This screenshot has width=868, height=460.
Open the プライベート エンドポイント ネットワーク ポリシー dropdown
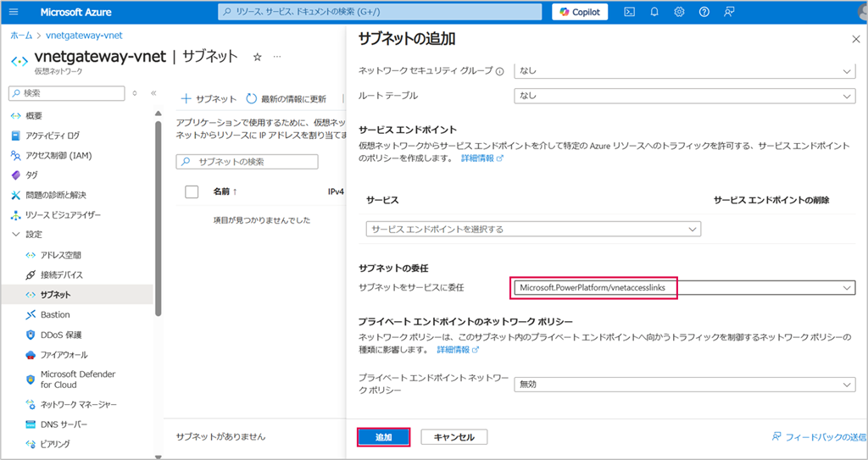(x=685, y=384)
